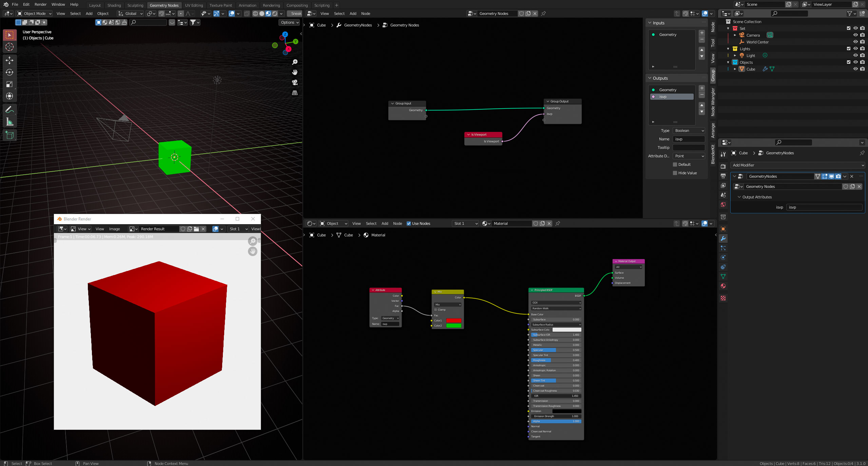This screenshot has height=466, width=868.
Task: Open the File menu
Action: [x=15, y=4]
